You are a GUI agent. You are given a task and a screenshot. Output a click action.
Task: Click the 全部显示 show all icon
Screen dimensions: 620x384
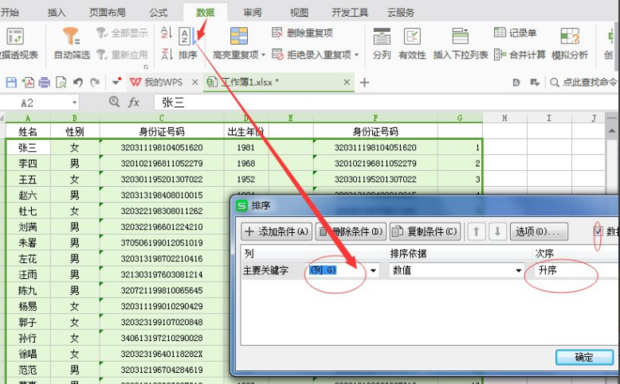[102, 32]
